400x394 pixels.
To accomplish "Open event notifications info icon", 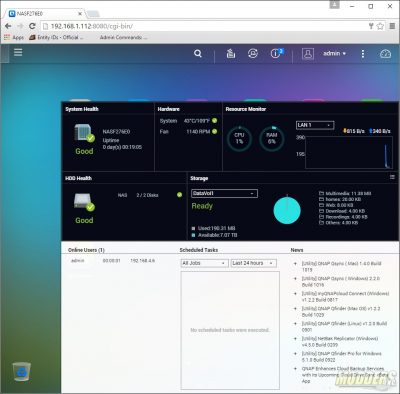I will [x=276, y=53].
